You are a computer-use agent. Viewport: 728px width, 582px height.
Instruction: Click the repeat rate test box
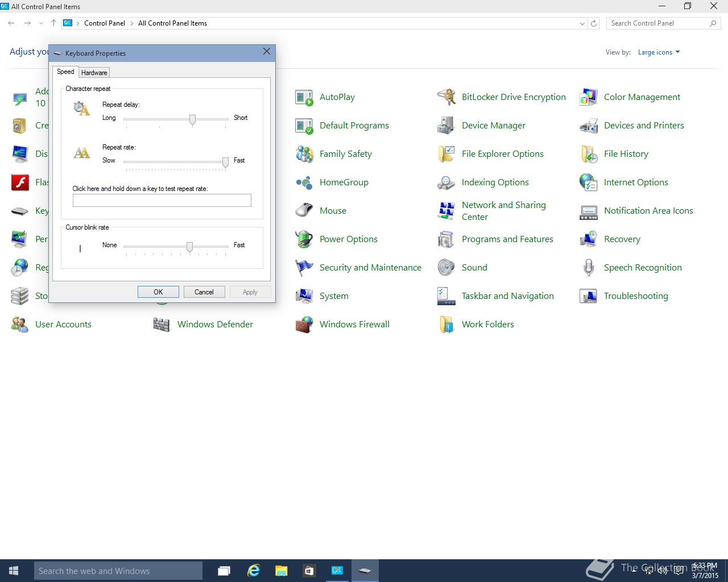tap(162, 200)
